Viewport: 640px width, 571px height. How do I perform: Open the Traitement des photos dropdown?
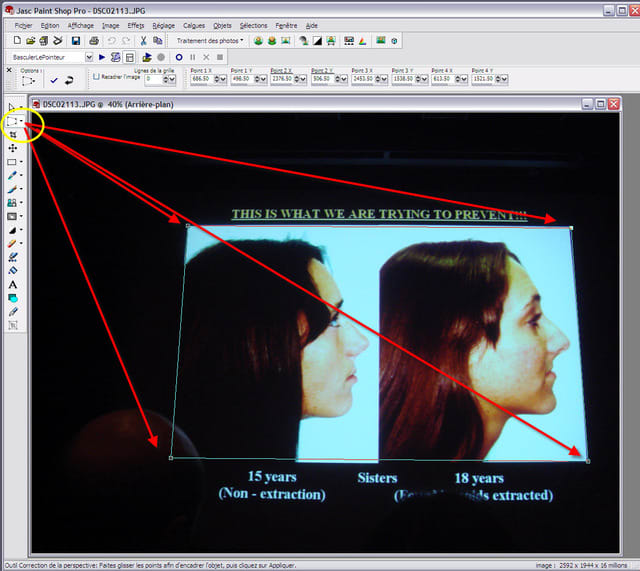click(210, 41)
